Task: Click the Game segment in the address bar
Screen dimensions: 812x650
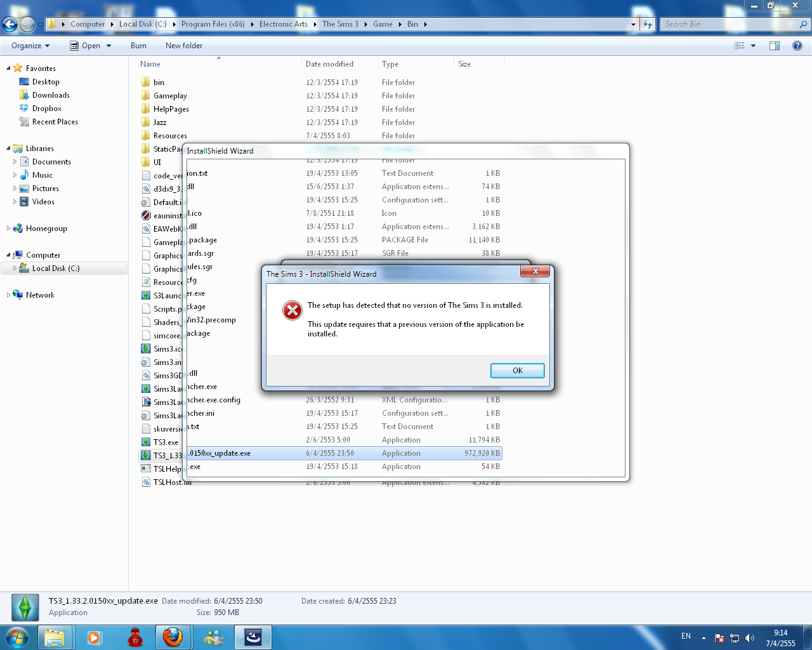Action: click(383, 24)
